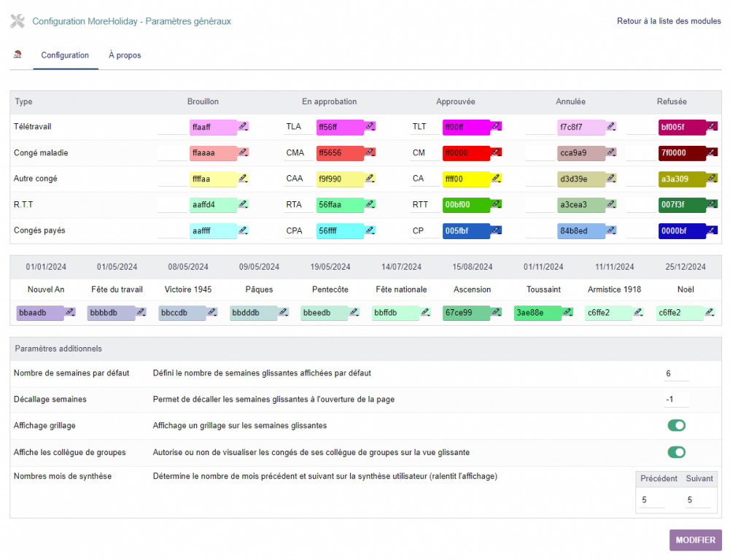This screenshot has width=730, height=560.
Task: Click the module icon tab left of Configuration
Action: point(18,55)
